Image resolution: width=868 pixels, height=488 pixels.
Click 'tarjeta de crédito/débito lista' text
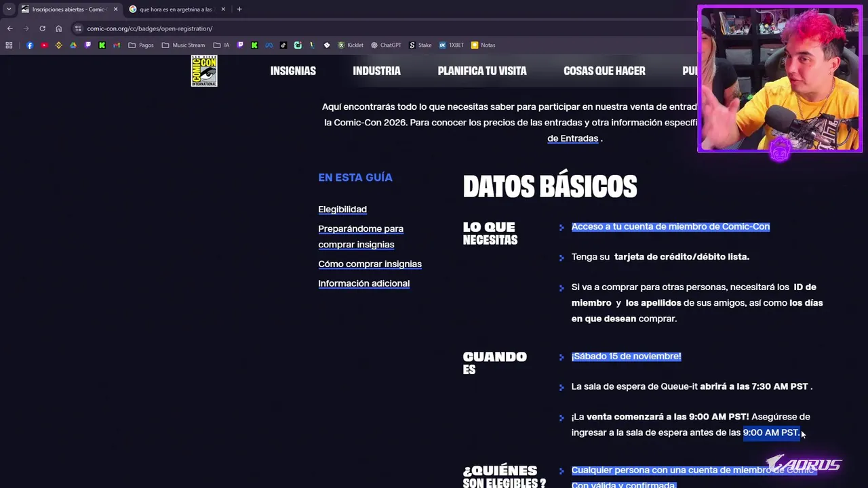tap(682, 257)
